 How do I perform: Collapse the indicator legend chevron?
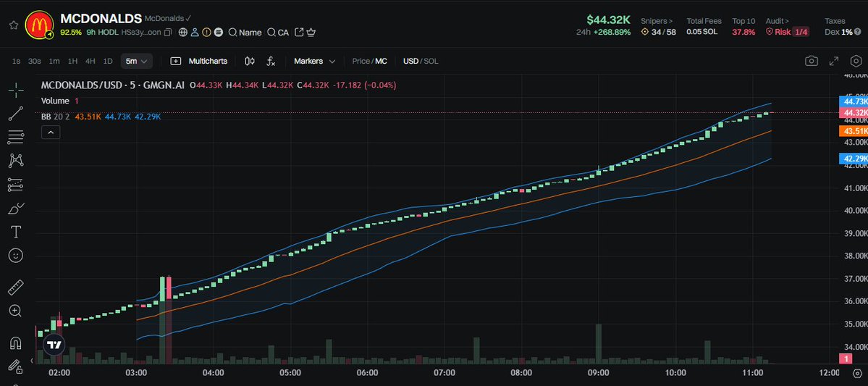point(51,132)
